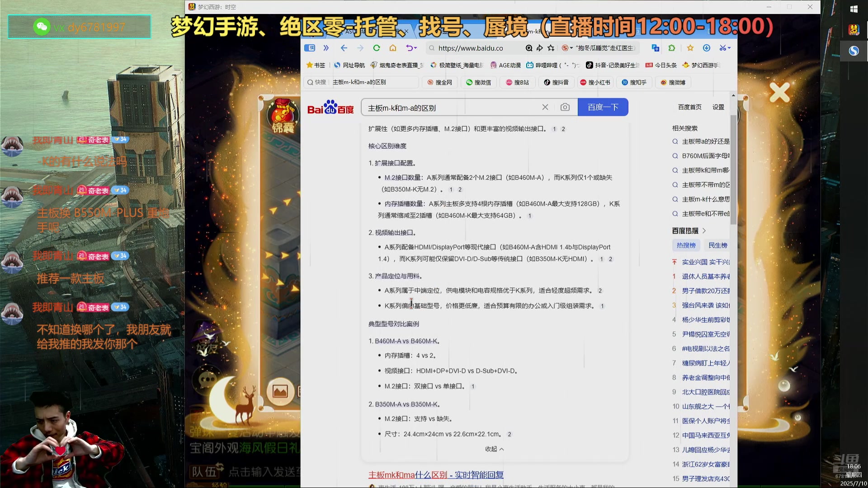
Task: Open the Windows Start button
Action: [854, 9]
